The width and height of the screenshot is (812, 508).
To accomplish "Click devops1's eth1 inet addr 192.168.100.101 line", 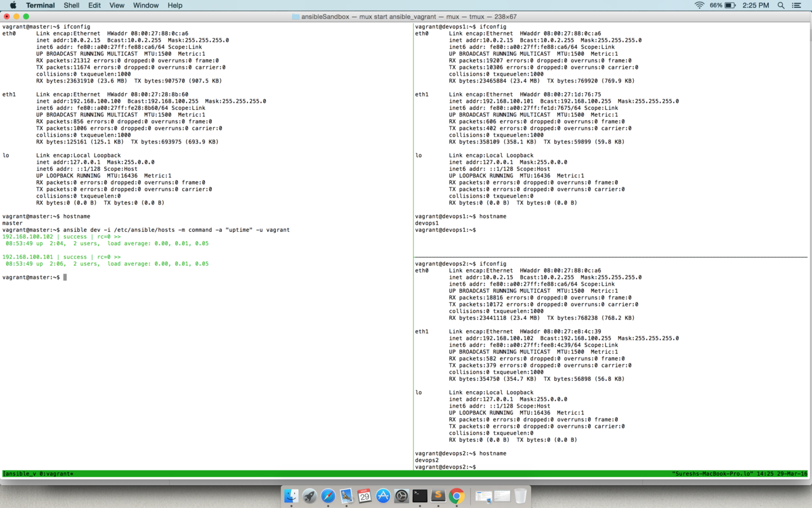I will [564, 102].
